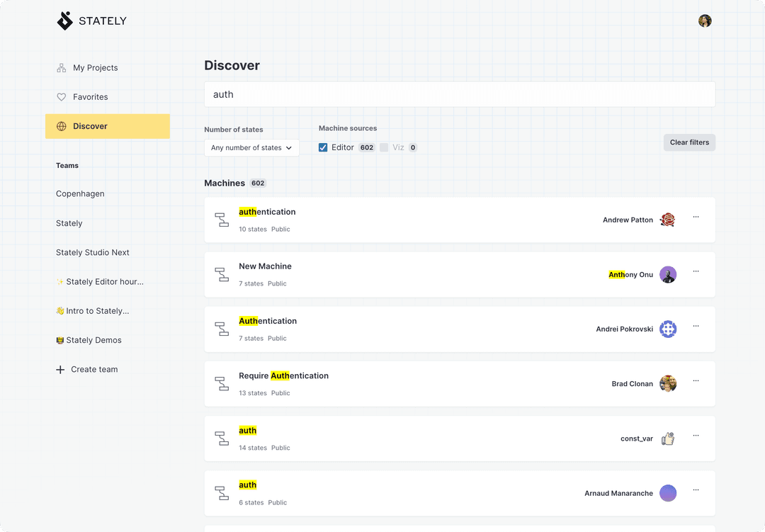Open more options for Andrei Pokrovski's machine

[x=696, y=326]
